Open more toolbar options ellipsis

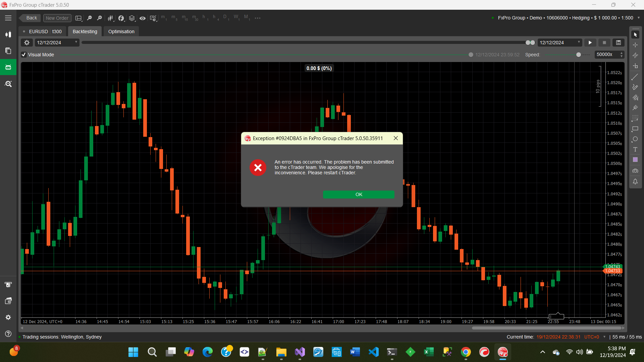258,18
